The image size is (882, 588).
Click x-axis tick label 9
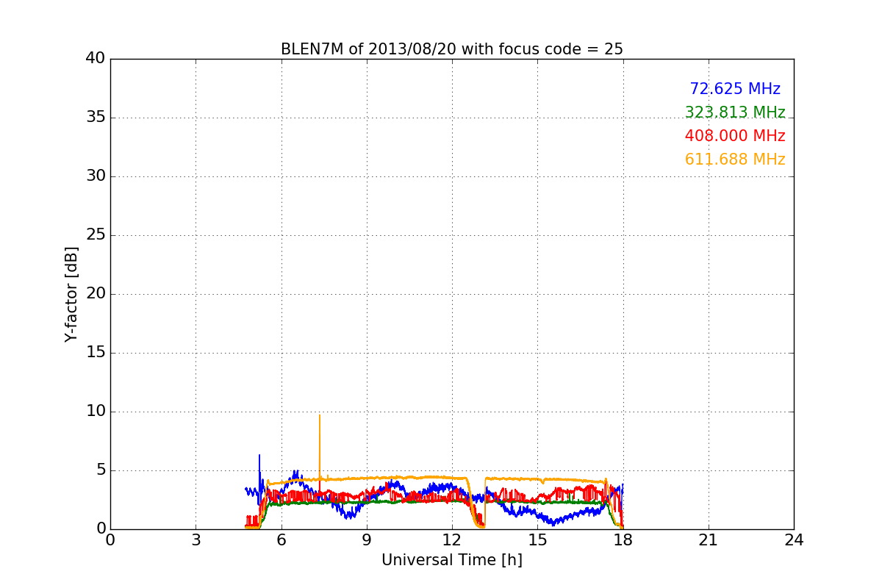click(367, 540)
